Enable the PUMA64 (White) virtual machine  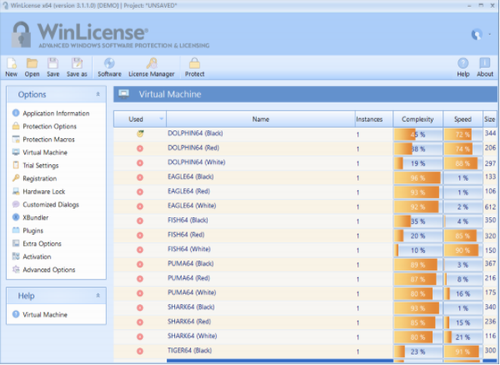[x=140, y=293]
